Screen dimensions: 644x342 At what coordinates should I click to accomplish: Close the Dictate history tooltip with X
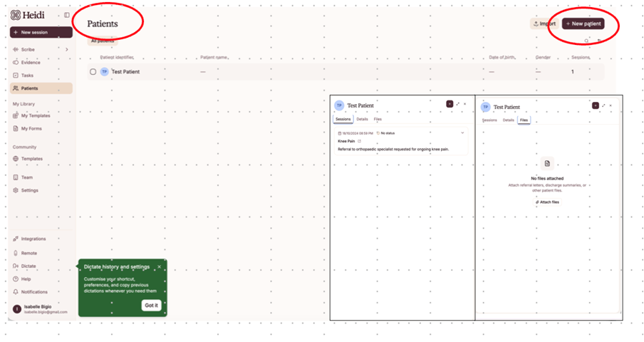click(x=160, y=267)
